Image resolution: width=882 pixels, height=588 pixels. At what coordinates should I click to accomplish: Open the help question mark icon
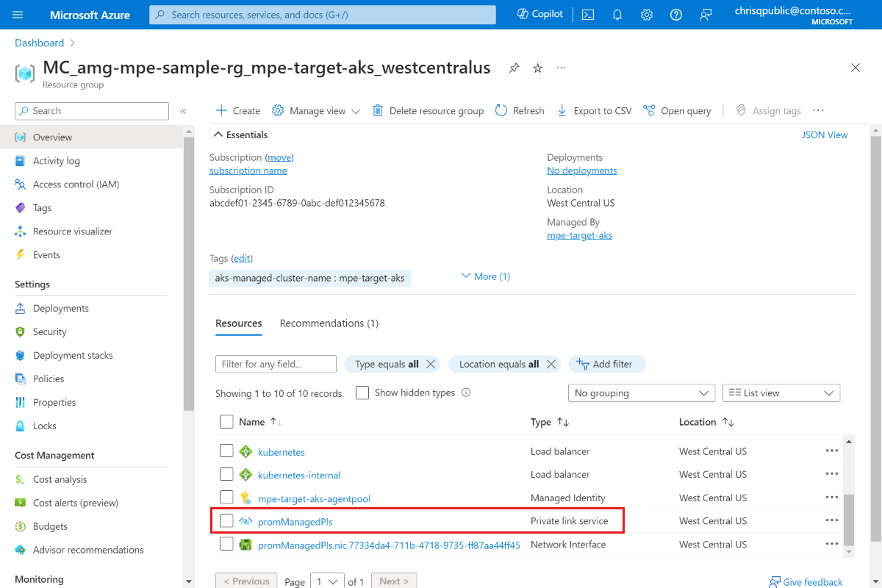(676, 15)
